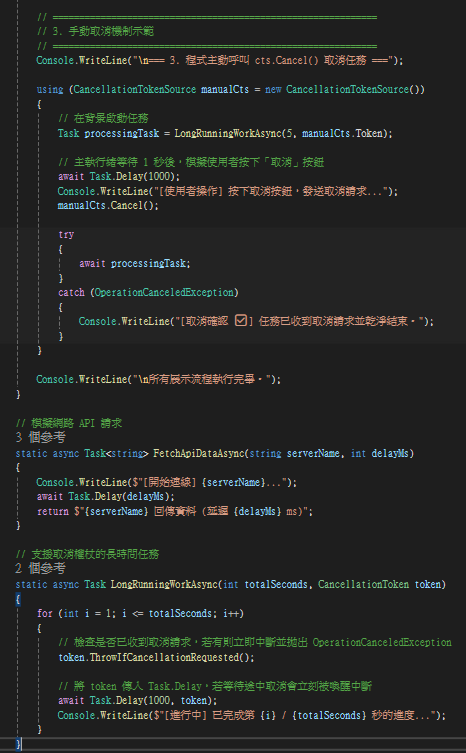Screen dimensions: 466x753
Task: Click the "await Task.Delay(delayMs);" statement
Action: tap(106, 497)
